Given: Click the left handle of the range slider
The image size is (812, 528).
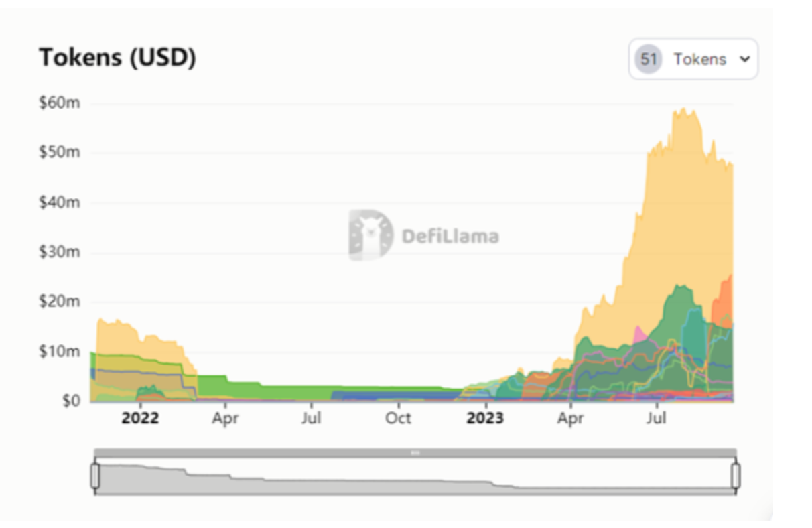Looking at the screenshot, I should [95, 476].
